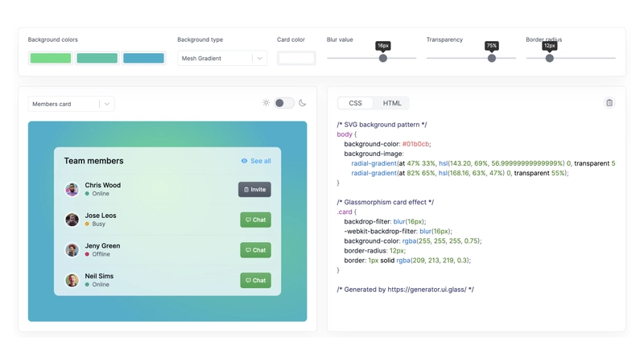Pick the teal middle background color swatch
The height and width of the screenshot is (362, 644).
(x=97, y=58)
